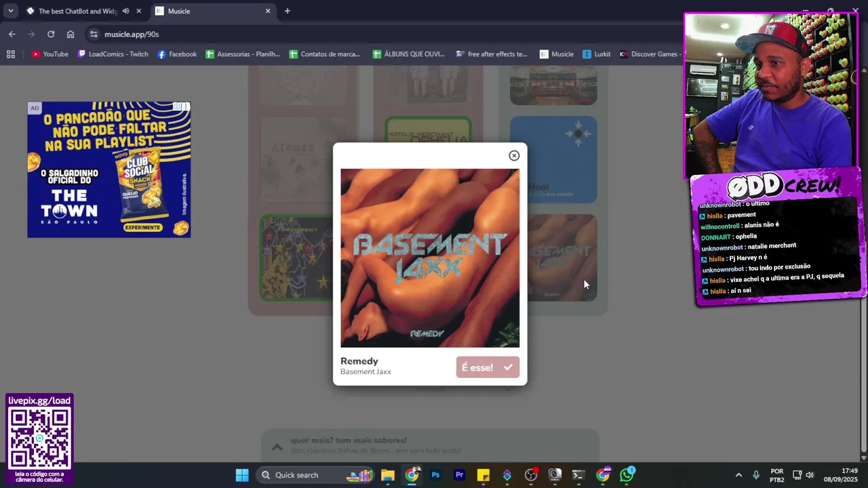Open site information icon in address bar
The width and height of the screenshot is (868, 488).
tap(94, 34)
